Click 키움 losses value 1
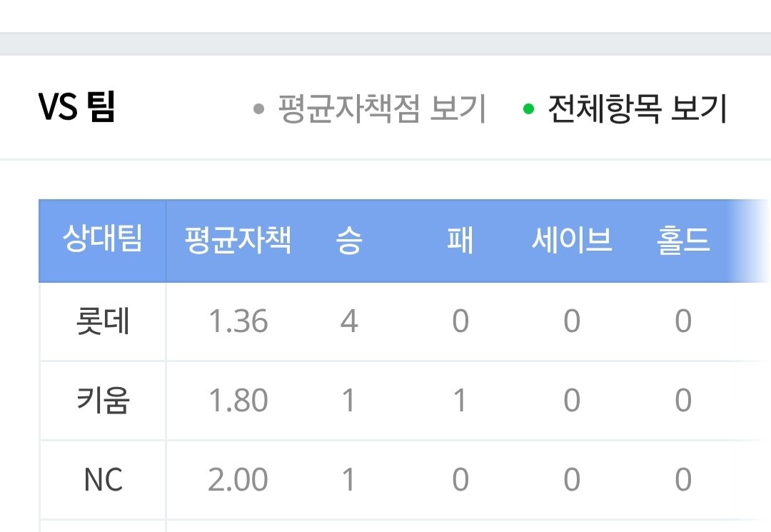Viewport: 771px width, 532px height. click(460, 401)
